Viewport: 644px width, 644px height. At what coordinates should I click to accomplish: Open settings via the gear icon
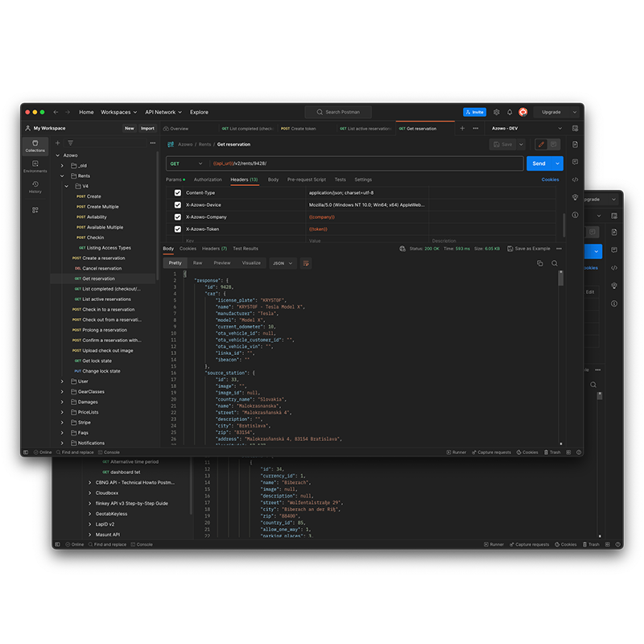497,112
